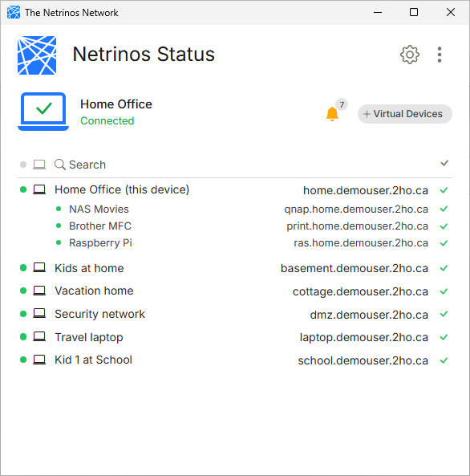This screenshot has width=470, height=476.
Task: Select the Brother MFC virtual device
Action: pos(100,226)
